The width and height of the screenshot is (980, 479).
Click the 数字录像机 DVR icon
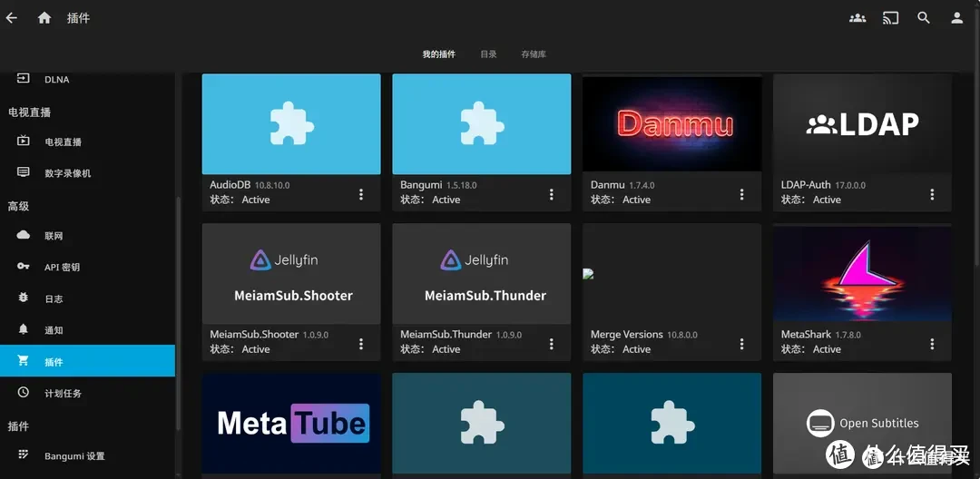point(23,171)
